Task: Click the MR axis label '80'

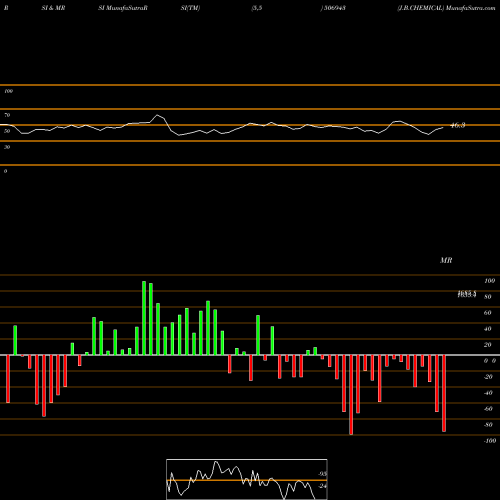Action: (488, 297)
